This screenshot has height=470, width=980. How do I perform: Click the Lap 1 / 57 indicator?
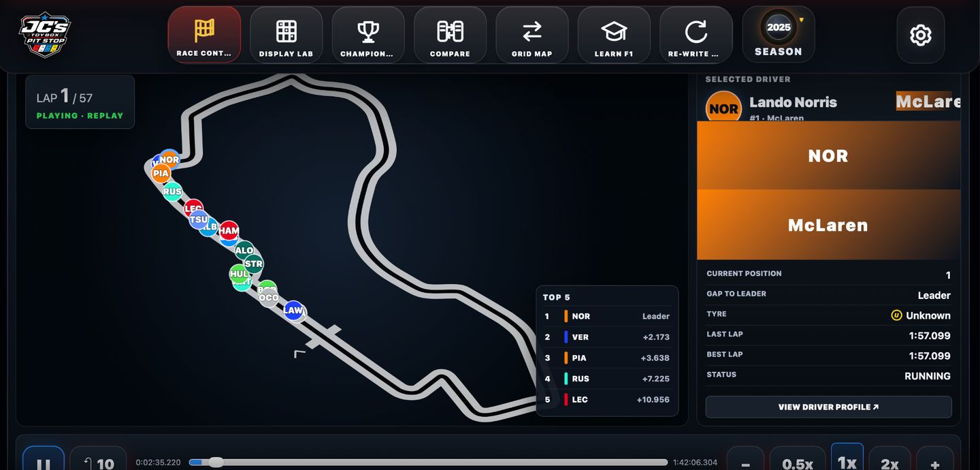[x=80, y=102]
